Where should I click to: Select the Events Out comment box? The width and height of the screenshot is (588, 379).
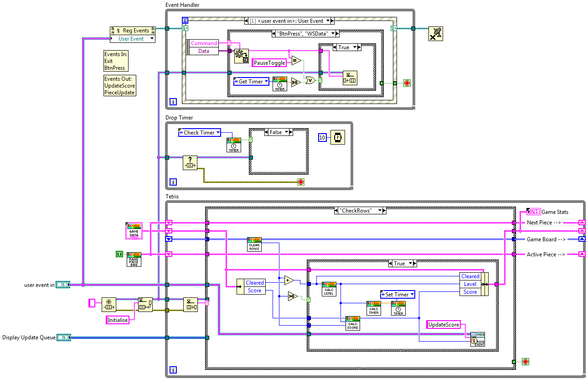[120, 85]
